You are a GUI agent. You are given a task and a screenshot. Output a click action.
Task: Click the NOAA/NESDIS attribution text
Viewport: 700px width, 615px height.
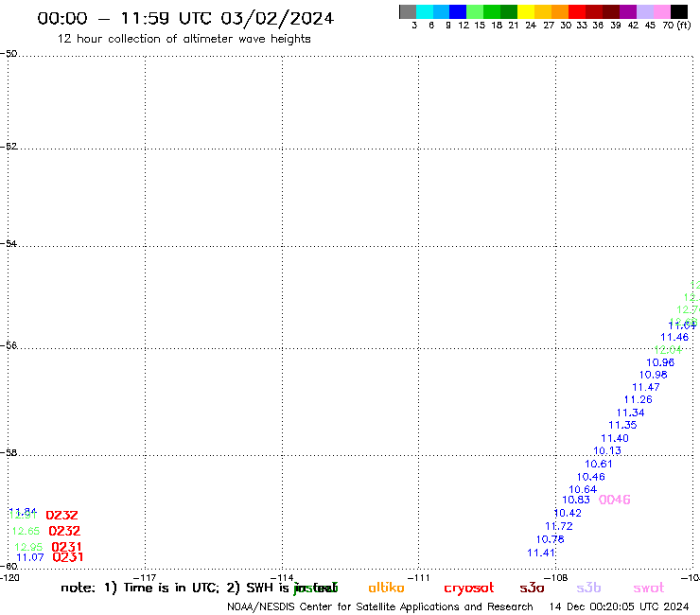[x=380, y=607]
